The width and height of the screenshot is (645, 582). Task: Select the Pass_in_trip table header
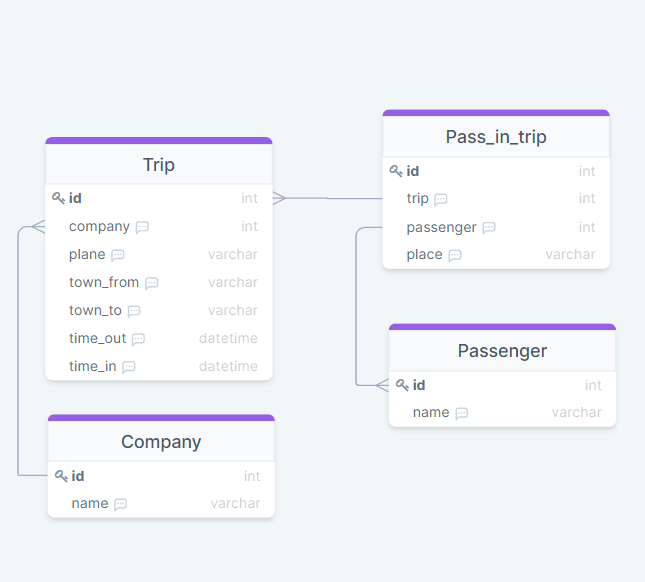click(x=496, y=137)
